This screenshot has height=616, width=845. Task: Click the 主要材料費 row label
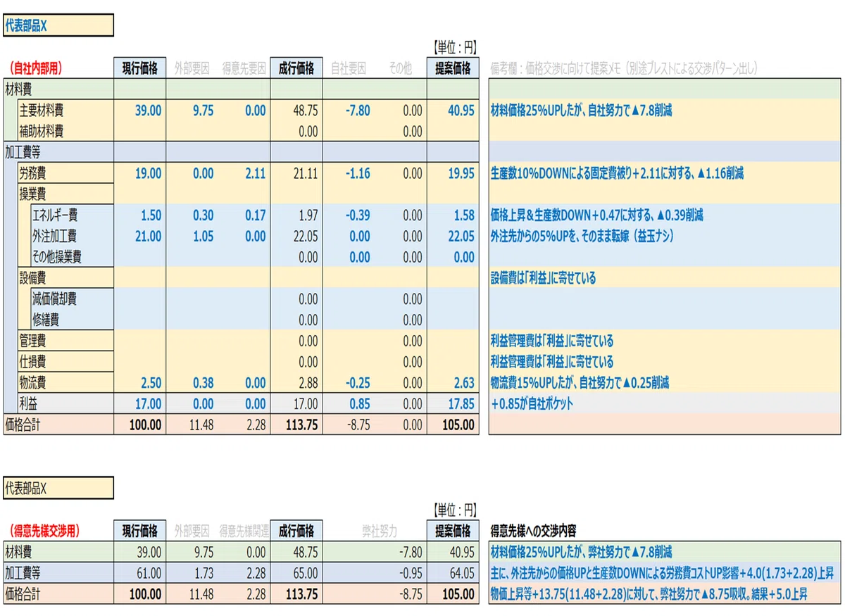65,111
